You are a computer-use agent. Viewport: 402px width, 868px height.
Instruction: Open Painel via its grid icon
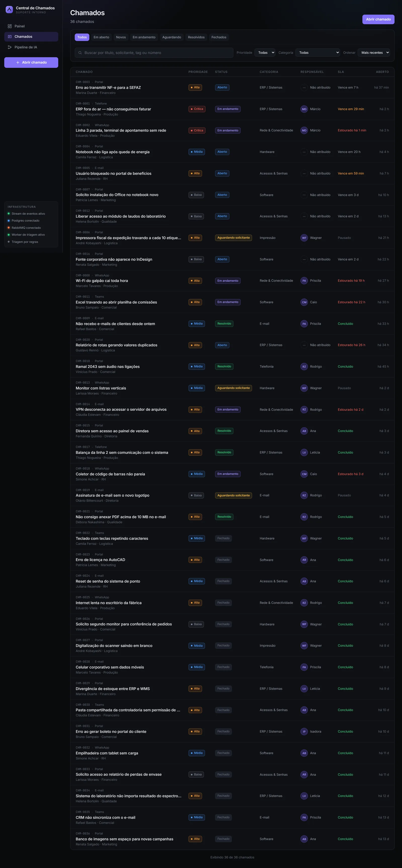coord(10,26)
